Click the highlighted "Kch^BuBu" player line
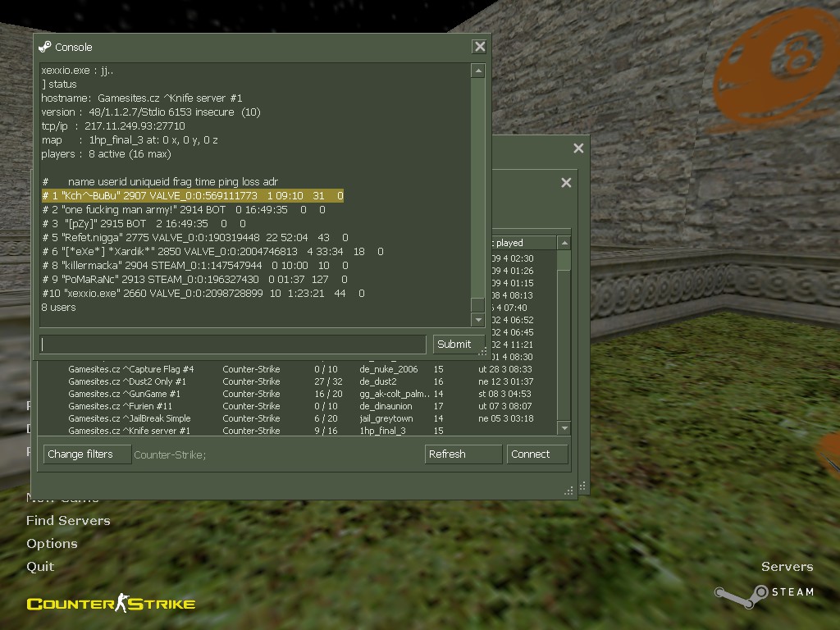840x630 pixels. pyautogui.click(x=192, y=195)
